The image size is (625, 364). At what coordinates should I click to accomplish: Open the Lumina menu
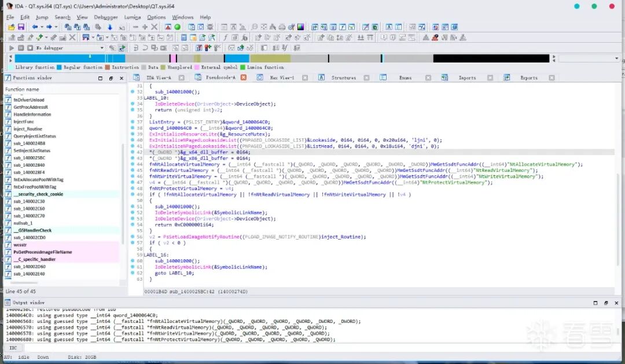click(133, 17)
